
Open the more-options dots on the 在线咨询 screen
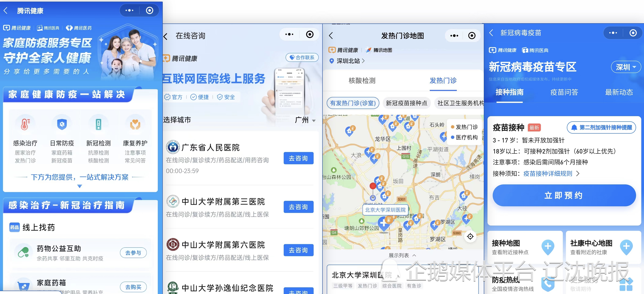click(x=289, y=34)
